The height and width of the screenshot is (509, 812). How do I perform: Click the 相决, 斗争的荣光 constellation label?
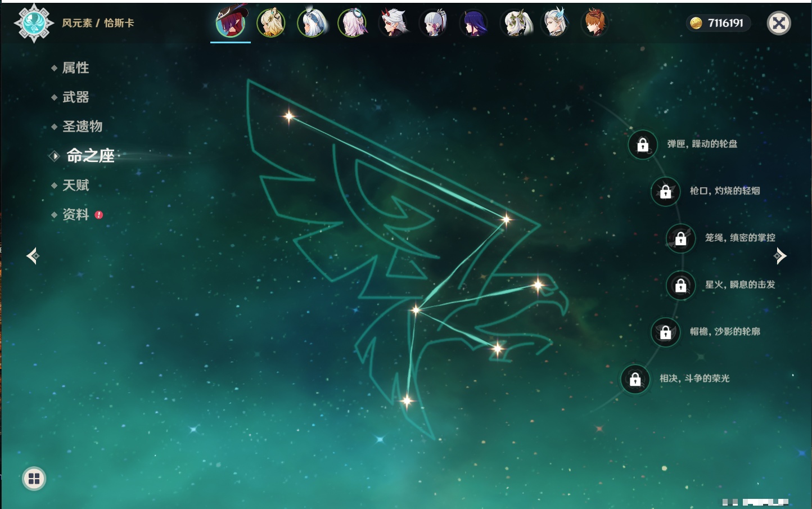pyautogui.click(x=694, y=379)
